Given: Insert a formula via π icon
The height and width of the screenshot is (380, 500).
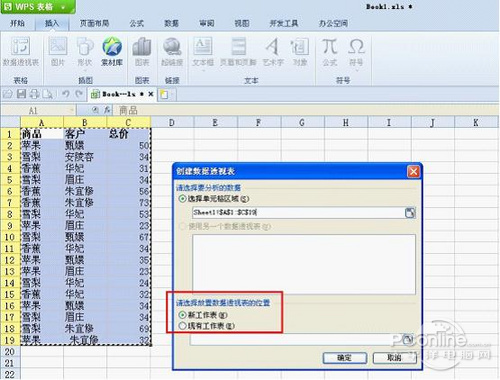Looking at the screenshot, I should point(330,51).
